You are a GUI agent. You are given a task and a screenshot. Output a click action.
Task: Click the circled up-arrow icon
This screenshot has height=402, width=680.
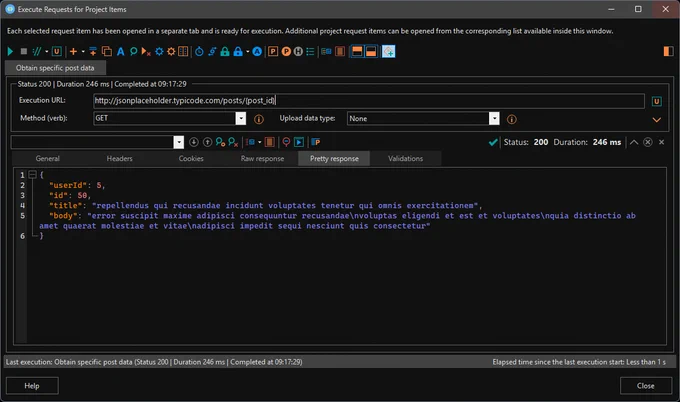(208, 142)
